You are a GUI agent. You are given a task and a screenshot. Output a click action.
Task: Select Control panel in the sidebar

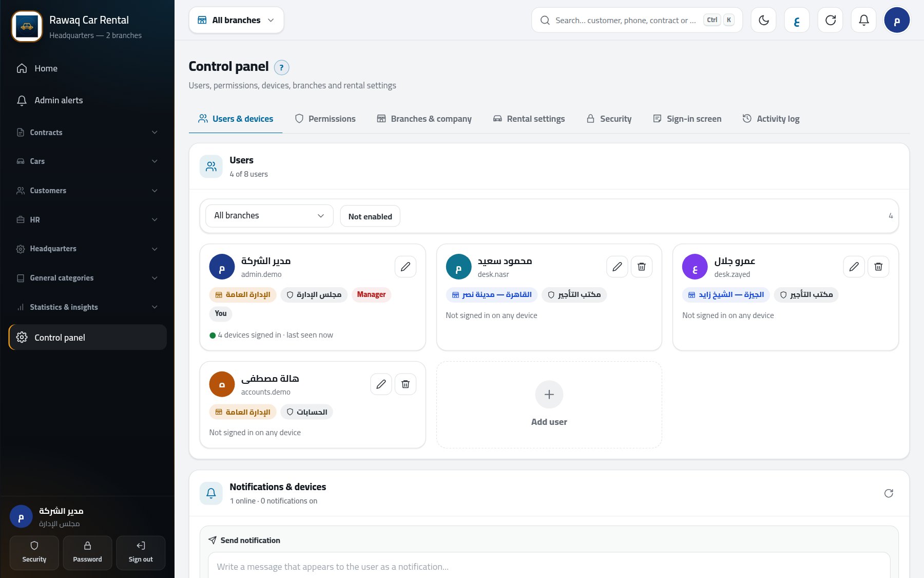coord(87,338)
